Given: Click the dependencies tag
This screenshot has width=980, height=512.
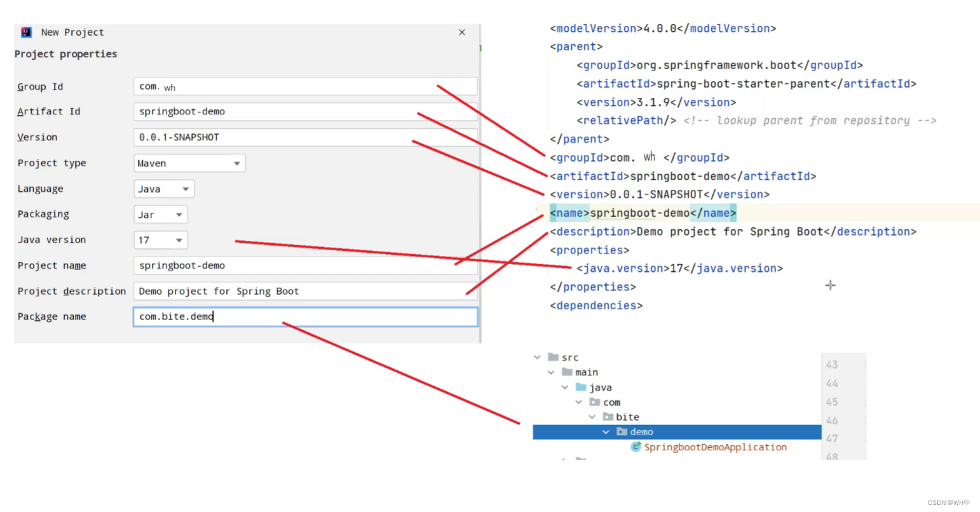Looking at the screenshot, I should pos(596,306).
